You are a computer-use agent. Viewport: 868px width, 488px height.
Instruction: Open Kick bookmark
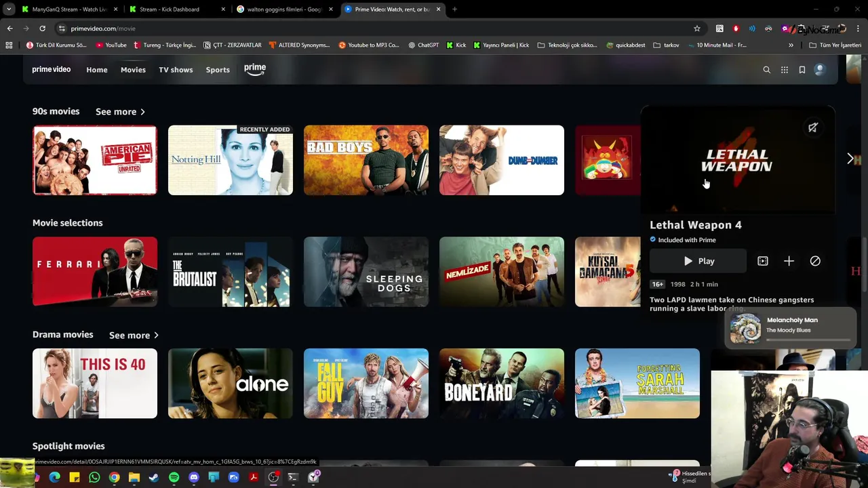456,45
